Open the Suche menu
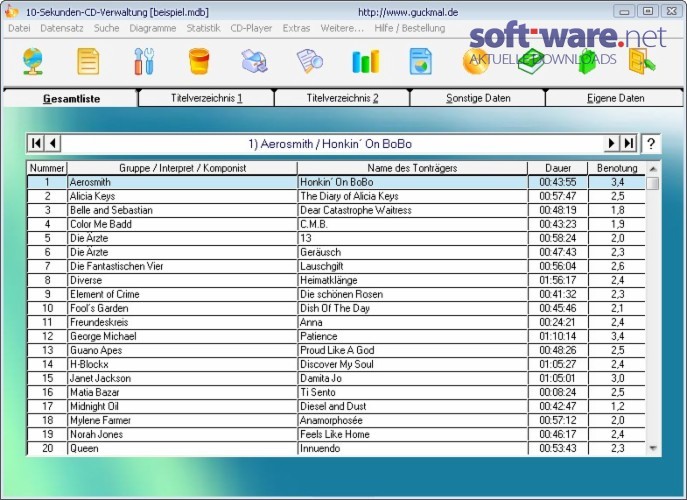 point(106,28)
